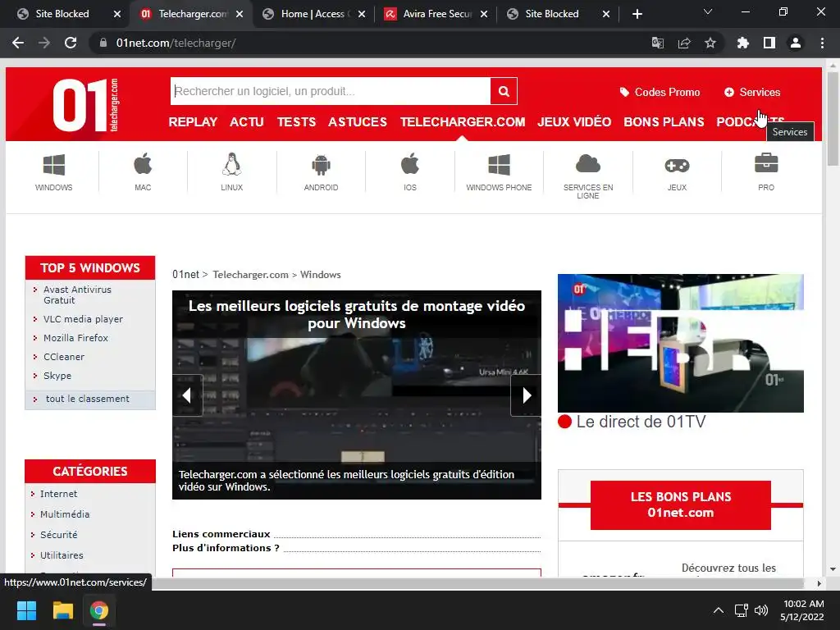Image resolution: width=840 pixels, height=630 pixels.
Task: Open the Windows platform category icon
Action: (53, 165)
